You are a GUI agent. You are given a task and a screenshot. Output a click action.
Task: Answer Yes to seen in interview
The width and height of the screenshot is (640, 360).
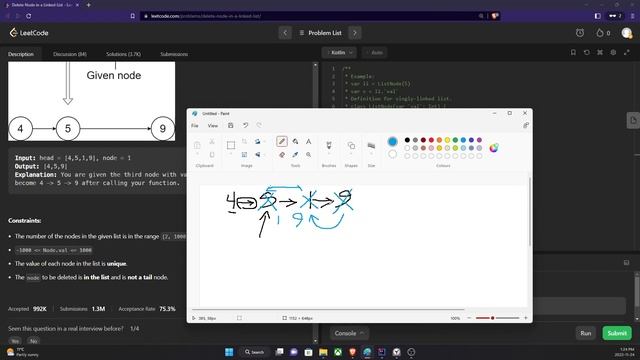click(15, 341)
